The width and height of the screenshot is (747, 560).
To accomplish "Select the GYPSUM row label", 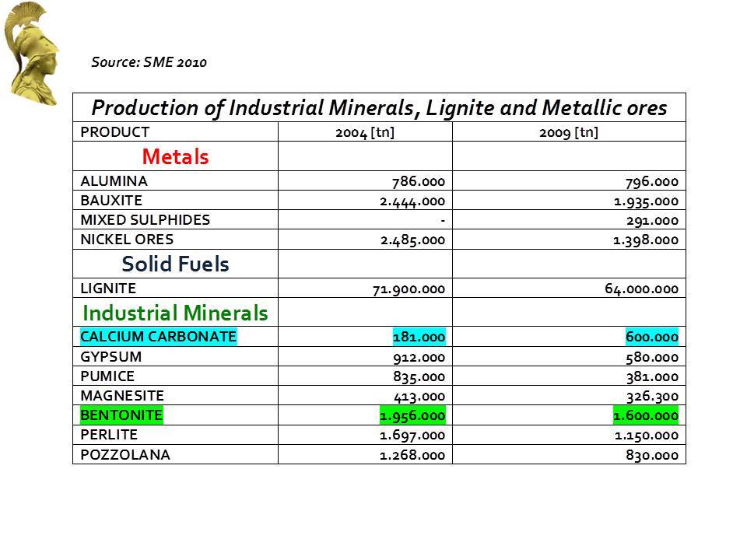I will pyautogui.click(x=111, y=357).
